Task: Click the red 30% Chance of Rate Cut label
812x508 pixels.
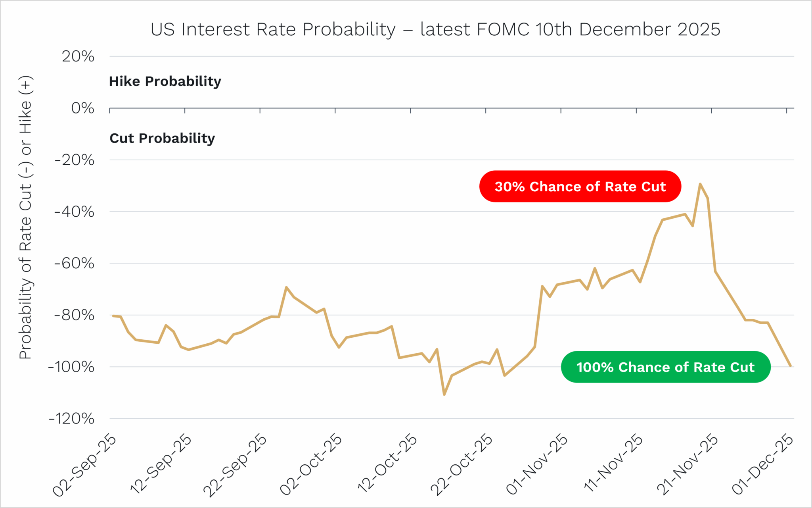Action: 580,187
